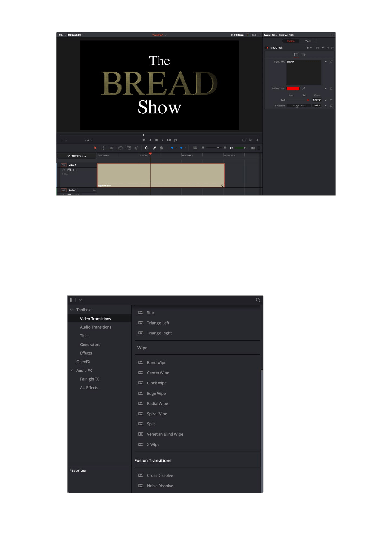Screen dimensions: 392x554
Task: Select the arrow Selection tool in timeline toolbar
Action: [x=95, y=148]
